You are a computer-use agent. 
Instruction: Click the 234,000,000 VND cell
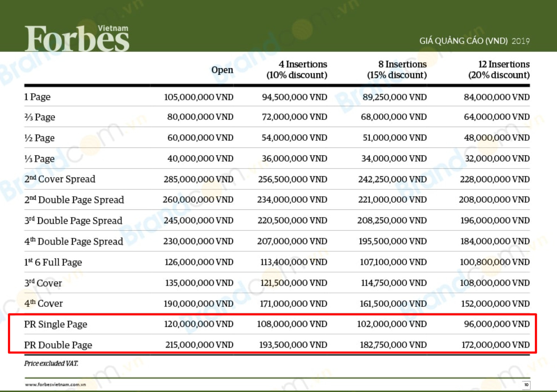pos(292,200)
